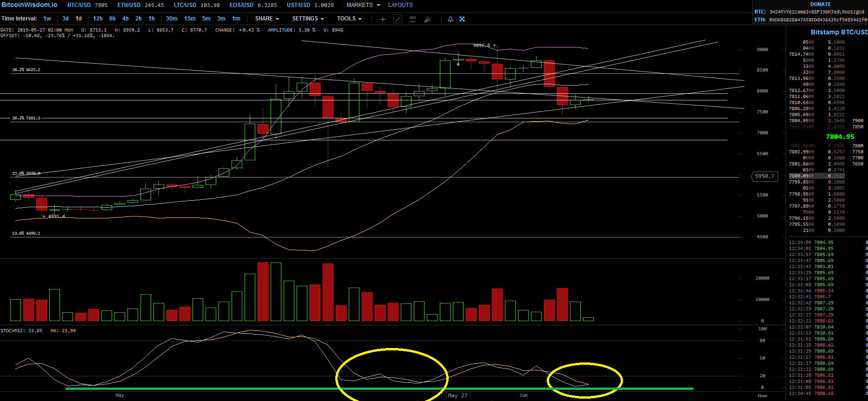Set time interval to 6h
The height and width of the screenshot is (401, 868).
pos(113,19)
